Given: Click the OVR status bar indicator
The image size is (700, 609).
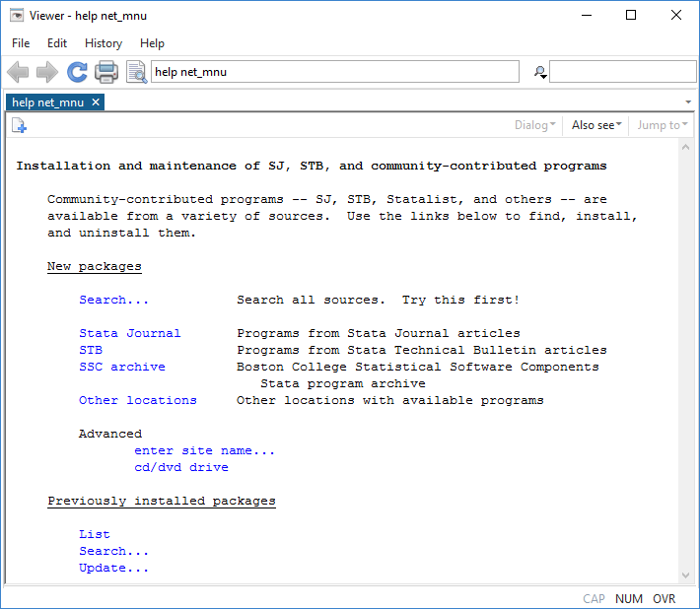Looking at the screenshot, I should (x=664, y=599).
